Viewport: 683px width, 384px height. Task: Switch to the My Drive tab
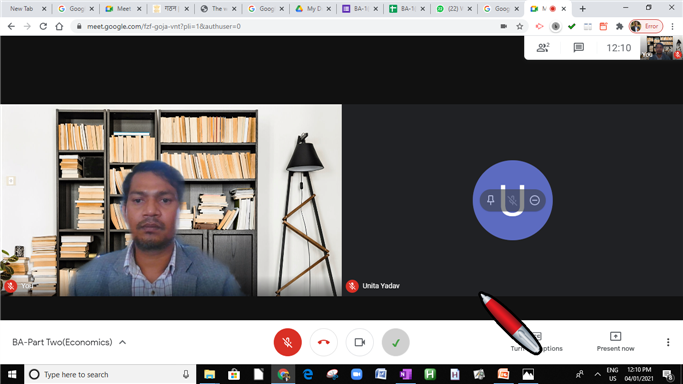313,9
